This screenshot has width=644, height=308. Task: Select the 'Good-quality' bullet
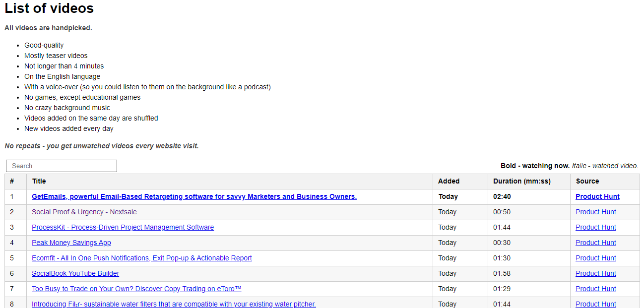coord(44,45)
